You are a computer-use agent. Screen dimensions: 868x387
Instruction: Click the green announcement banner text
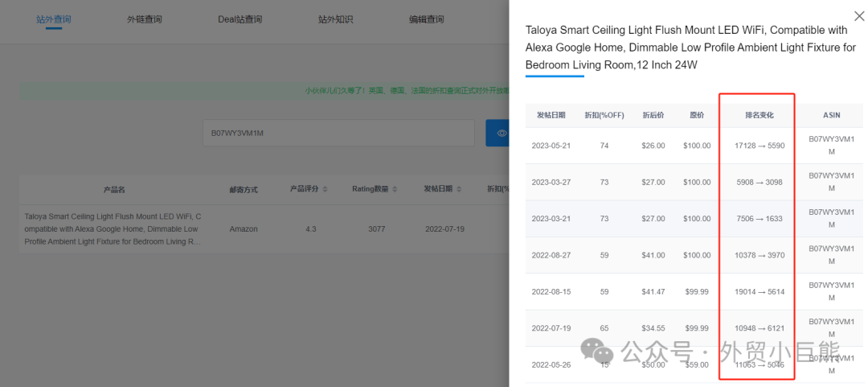pos(407,91)
